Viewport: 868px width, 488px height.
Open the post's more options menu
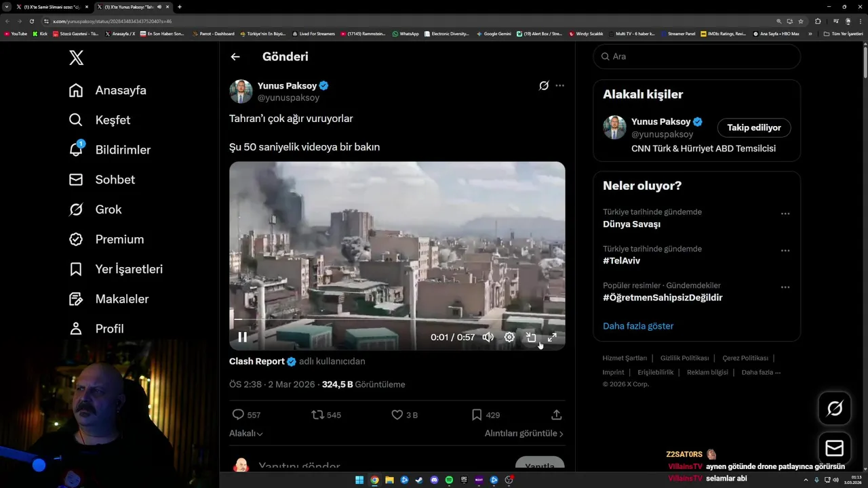559,85
